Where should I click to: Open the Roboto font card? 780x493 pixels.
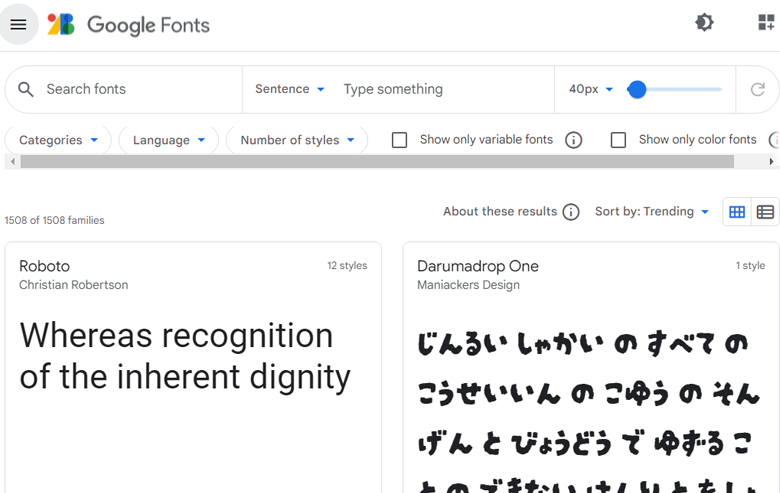point(193,367)
